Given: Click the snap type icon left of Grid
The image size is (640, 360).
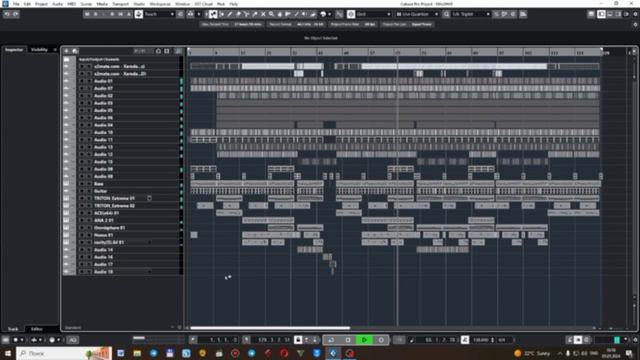Looking at the screenshot, I should pyautogui.click(x=351, y=14).
